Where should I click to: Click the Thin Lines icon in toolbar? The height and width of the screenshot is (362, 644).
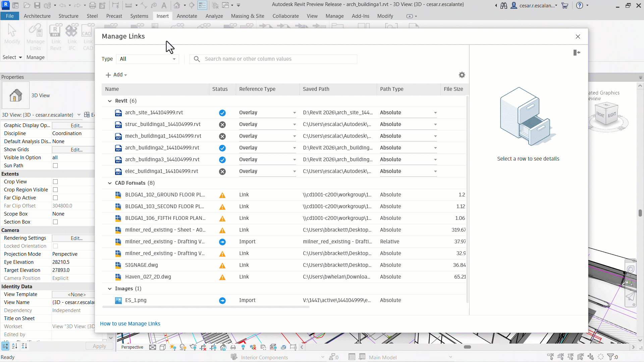(x=202, y=5)
